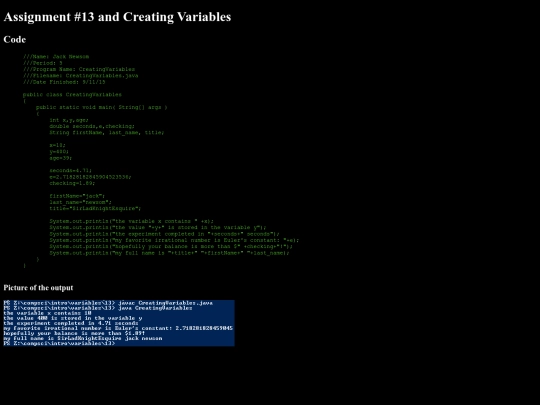This screenshot has height=405, width=540.
Task: Click the "///Filename: CreatingVariables.java" line
Action: [x=81, y=76]
